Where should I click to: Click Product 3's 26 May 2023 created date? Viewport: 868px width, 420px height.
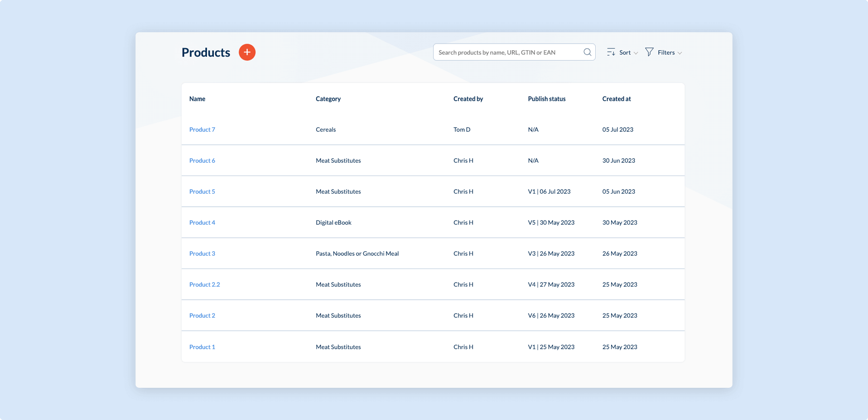[620, 254]
